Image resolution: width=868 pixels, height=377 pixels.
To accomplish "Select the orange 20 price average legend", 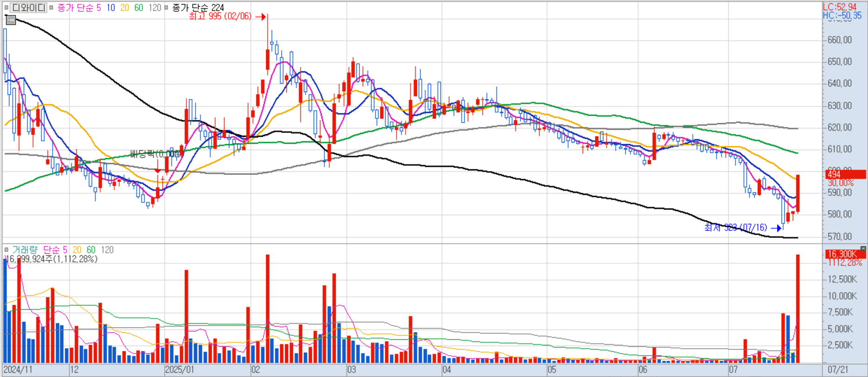I will pos(125,7).
